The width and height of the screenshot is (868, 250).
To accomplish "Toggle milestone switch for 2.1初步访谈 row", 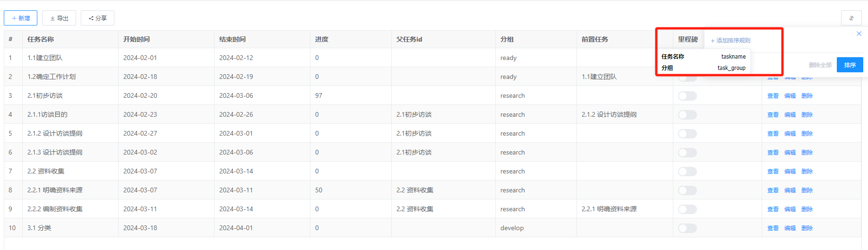I will click(687, 96).
